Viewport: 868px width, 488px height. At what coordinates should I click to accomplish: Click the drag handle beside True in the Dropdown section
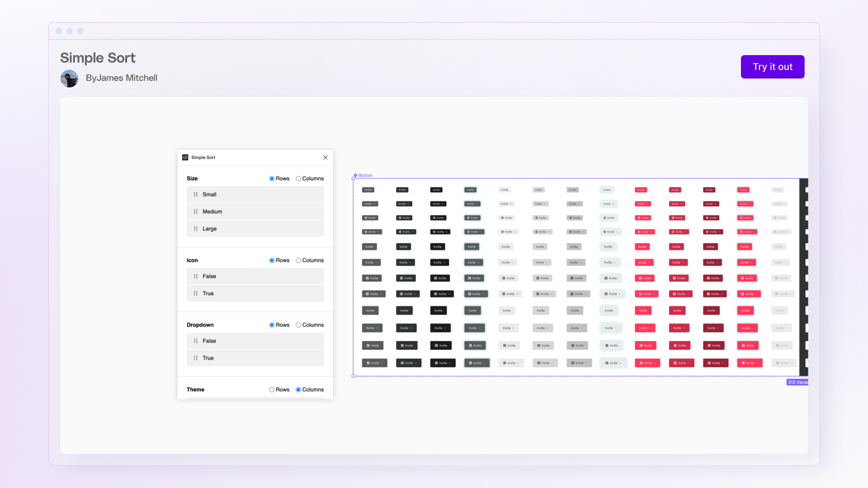[196, 358]
